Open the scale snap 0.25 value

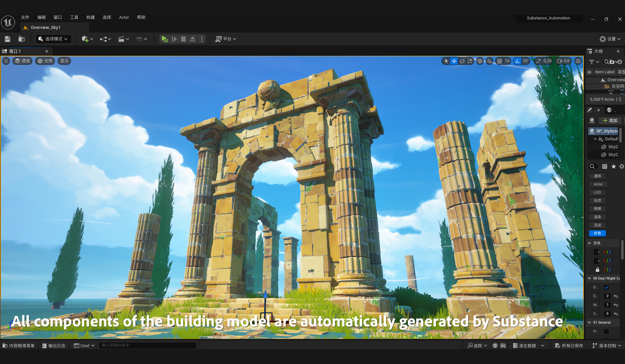click(x=548, y=61)
